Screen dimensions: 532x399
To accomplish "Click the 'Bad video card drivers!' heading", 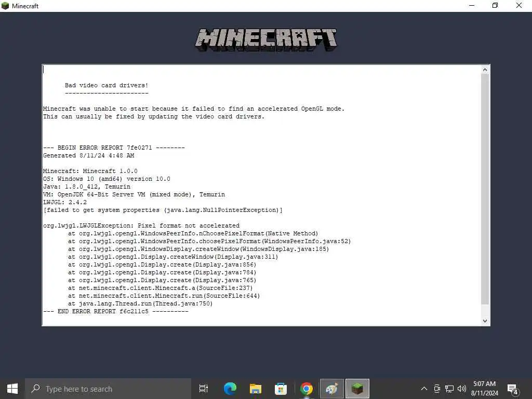I will [107, 86].
